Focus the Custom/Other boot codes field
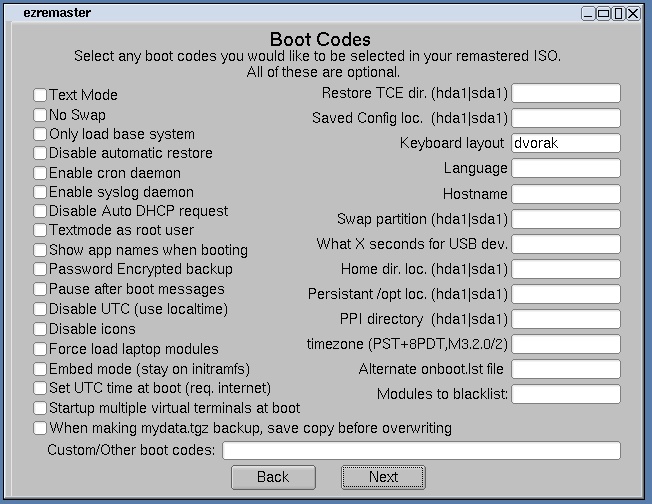The height and width of the screenshot is (504, 652). point(421,451)
